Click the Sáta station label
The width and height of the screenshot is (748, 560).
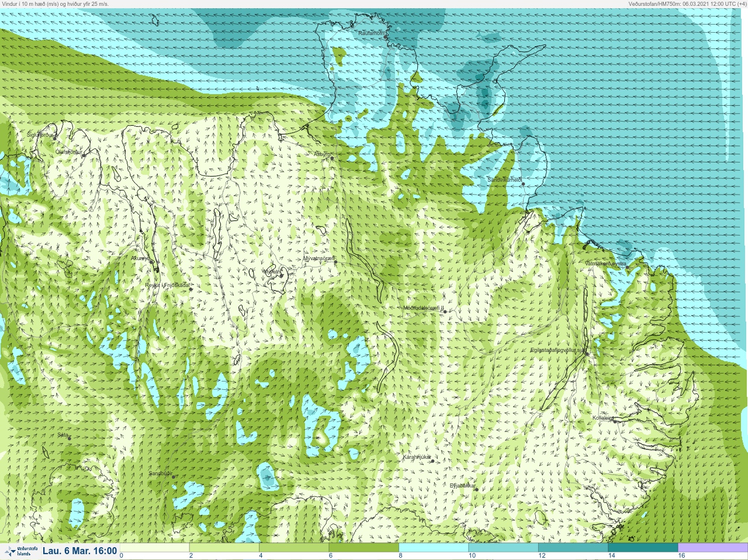click(x=63, y=435)
